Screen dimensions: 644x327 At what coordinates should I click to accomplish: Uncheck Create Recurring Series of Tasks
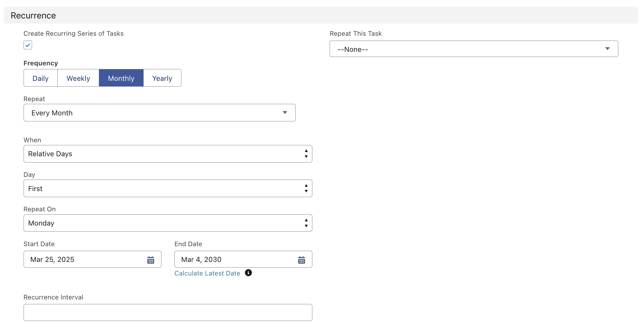[x=28, y=45]
